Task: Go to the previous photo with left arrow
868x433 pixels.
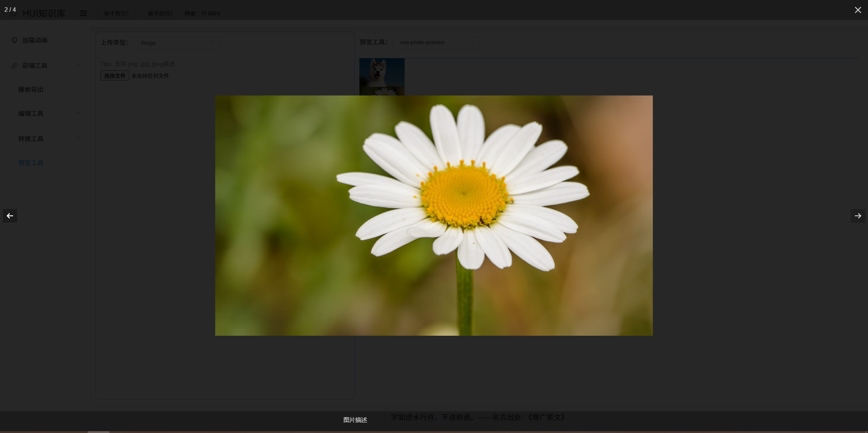Action: 10,216
